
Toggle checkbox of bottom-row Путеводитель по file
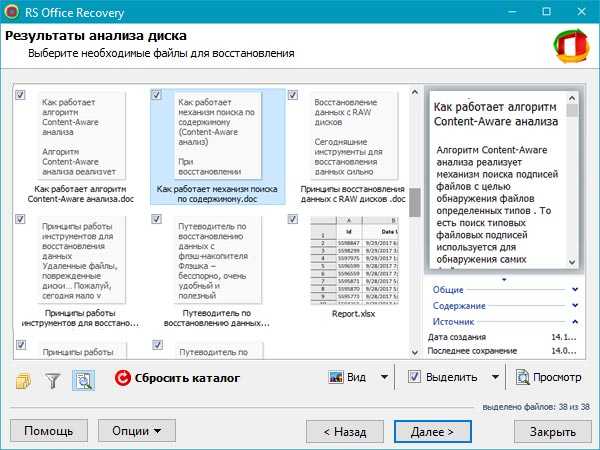157,345
